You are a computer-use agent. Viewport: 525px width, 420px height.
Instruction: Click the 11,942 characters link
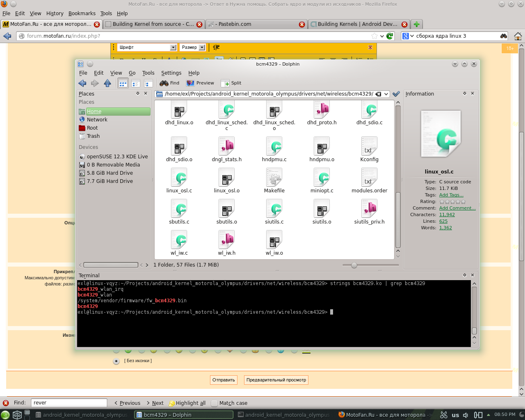pyautogui.click(x=447, y=215)
